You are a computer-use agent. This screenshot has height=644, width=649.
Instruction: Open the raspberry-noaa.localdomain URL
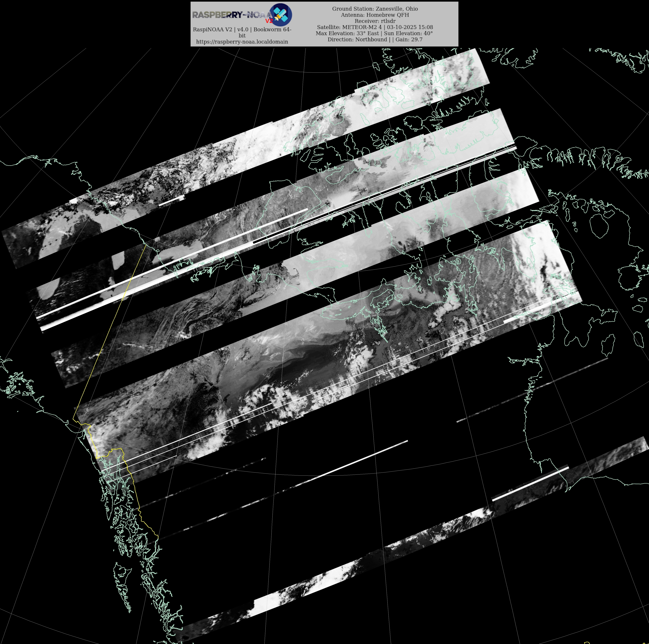point(242,42)
